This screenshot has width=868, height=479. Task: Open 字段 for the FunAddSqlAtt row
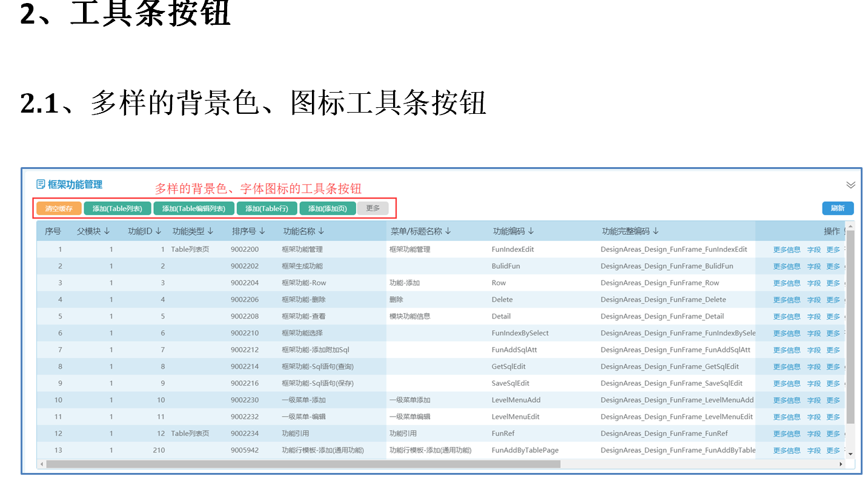coord(814,350)
